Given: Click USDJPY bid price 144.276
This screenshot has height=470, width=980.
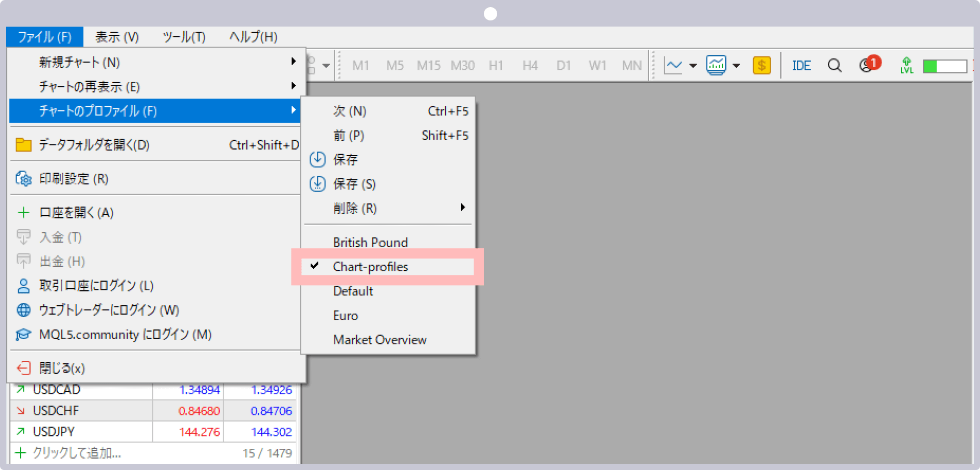Looking at the screenshot, I should 199,432.
